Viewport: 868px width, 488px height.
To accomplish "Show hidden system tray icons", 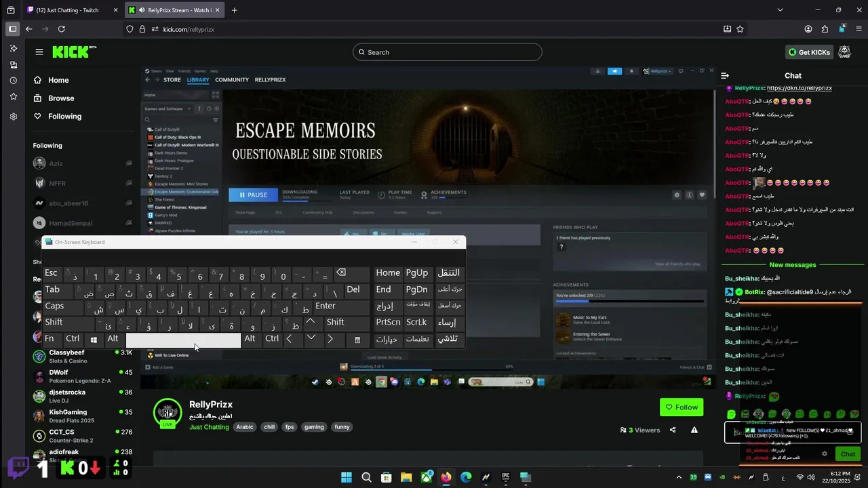I will point(679,477).
